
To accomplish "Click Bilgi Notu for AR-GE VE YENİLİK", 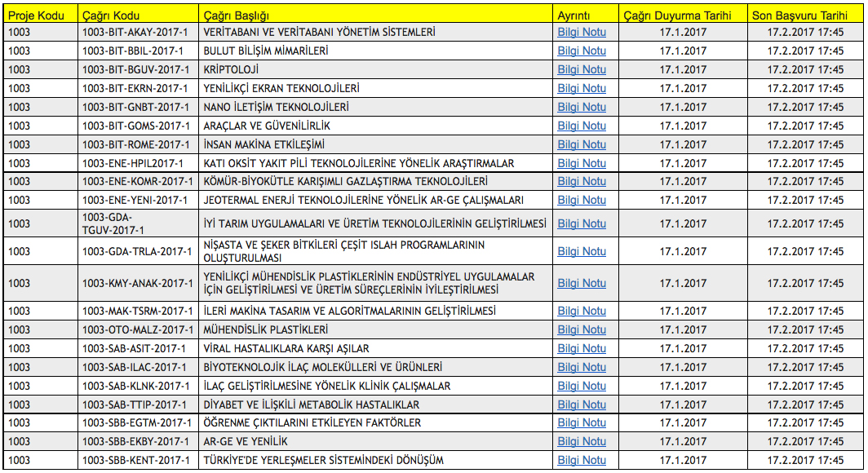I will pos(582,441).
